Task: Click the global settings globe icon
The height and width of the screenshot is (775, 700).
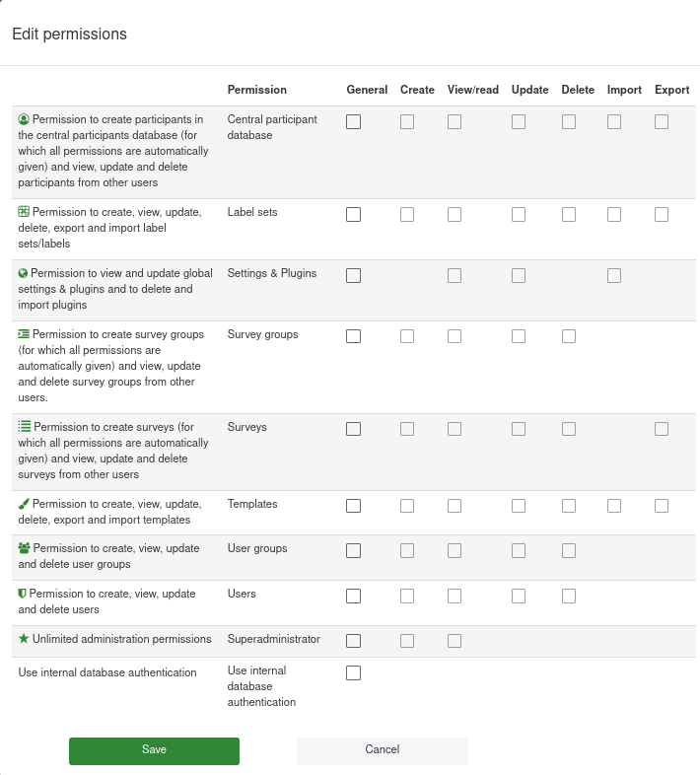Action: 24,273
